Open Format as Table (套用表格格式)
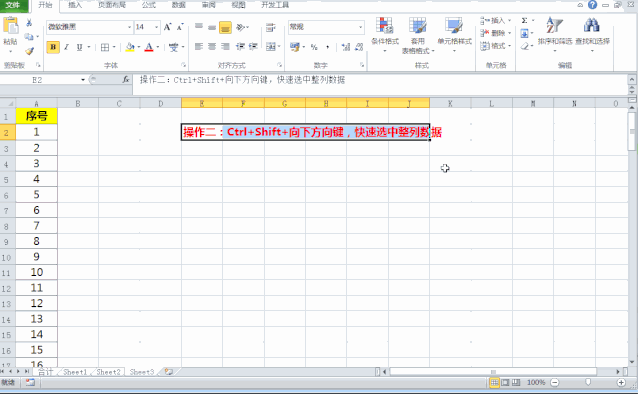The width and height of the screenshot is (638, 394). (x=417, y=35)
